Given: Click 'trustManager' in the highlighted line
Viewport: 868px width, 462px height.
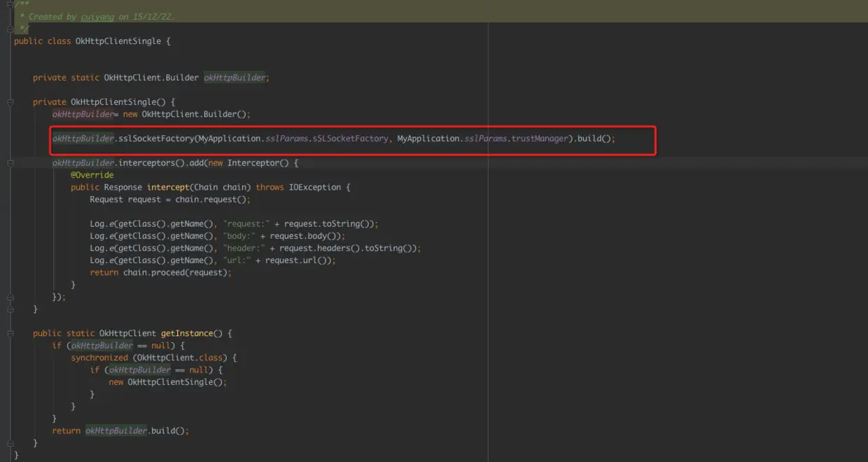Looking at the screenshot, I should pos(540,139).
